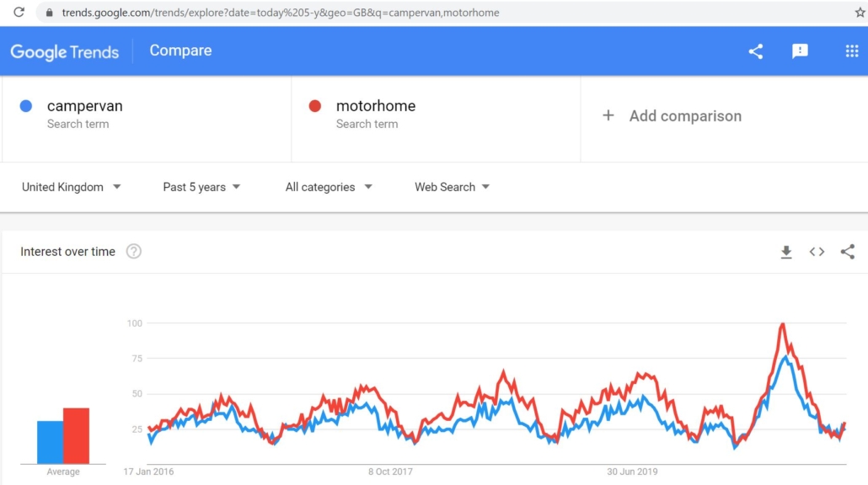868x485 pixels.
Task: Click the share icon in the header
Action: coord(755,51)
